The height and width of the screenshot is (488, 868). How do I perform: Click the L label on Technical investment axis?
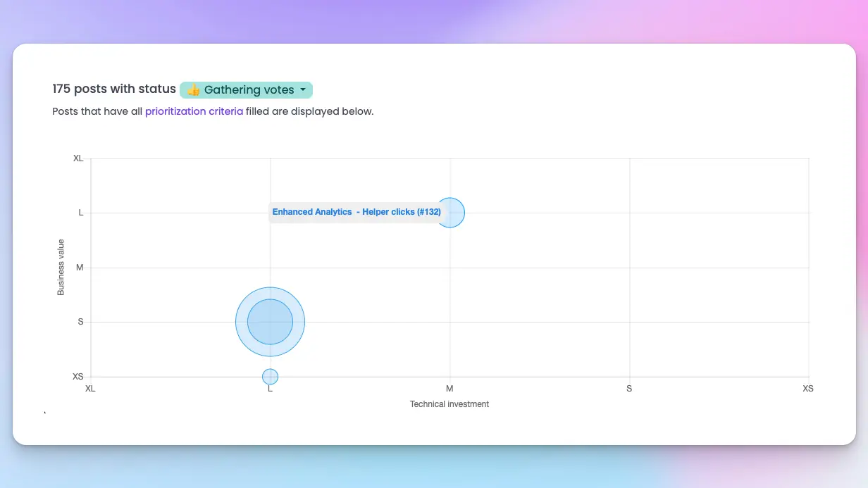(270, 389)
